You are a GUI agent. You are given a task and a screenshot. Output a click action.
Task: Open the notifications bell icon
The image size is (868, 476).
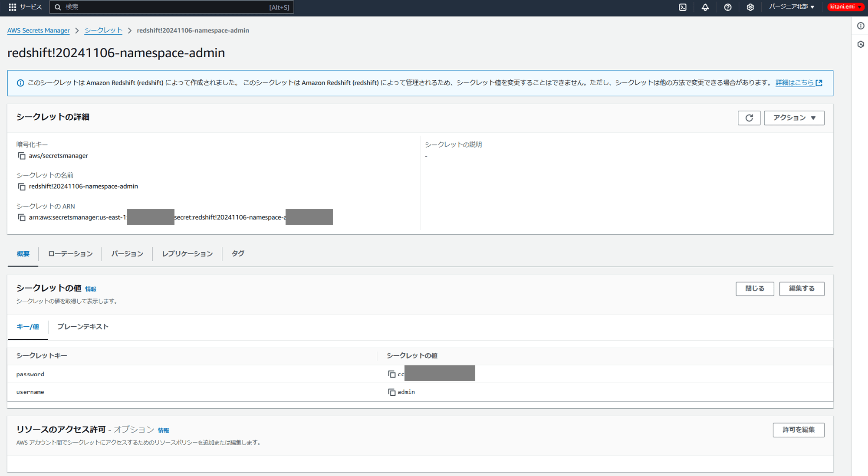click(705, 7)
